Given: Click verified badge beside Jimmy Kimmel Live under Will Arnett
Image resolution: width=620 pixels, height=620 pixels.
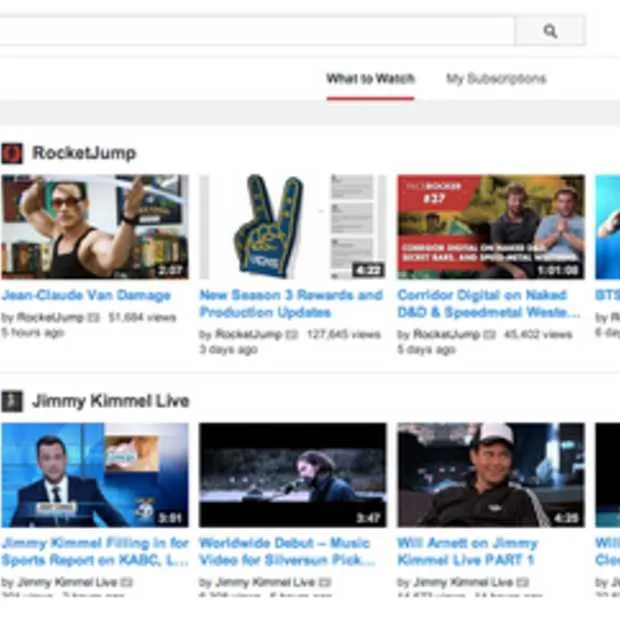Looking at the screenshot, I should point(523,583).
